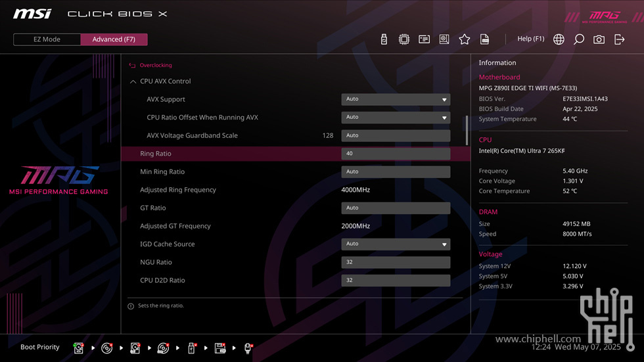Select the IGD Cache Source label

point(167,244)
